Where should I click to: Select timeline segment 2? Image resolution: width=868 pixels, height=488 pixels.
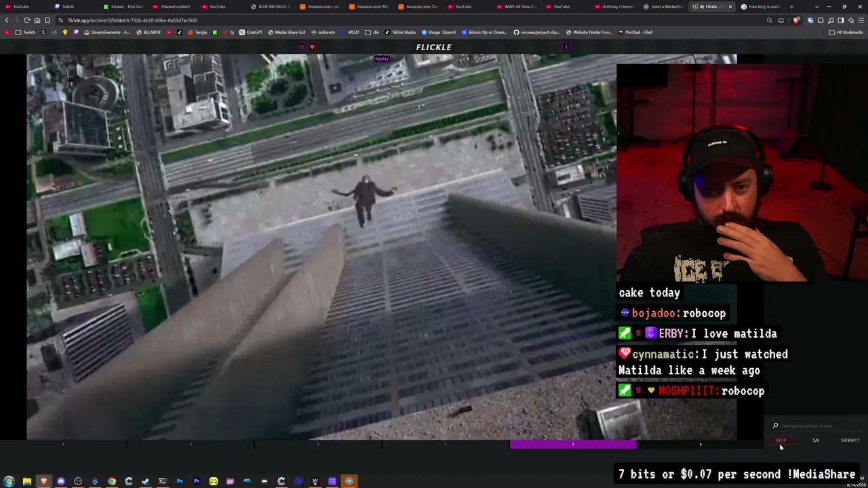pyautogui.click(x=191, y=445)
